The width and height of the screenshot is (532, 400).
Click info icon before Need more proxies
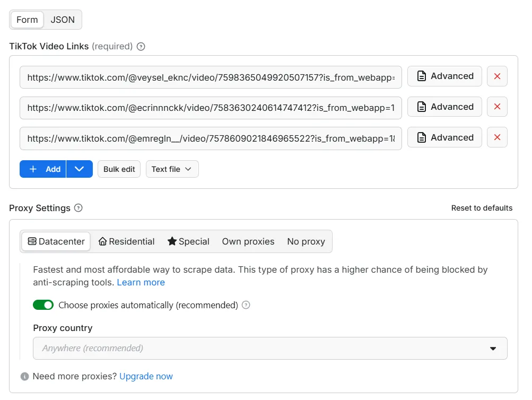point(24,377)
